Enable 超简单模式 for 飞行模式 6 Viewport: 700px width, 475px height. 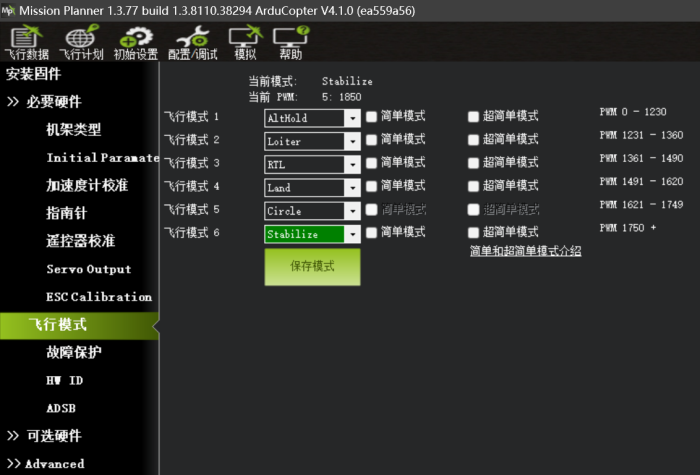[x=473, y=233]
